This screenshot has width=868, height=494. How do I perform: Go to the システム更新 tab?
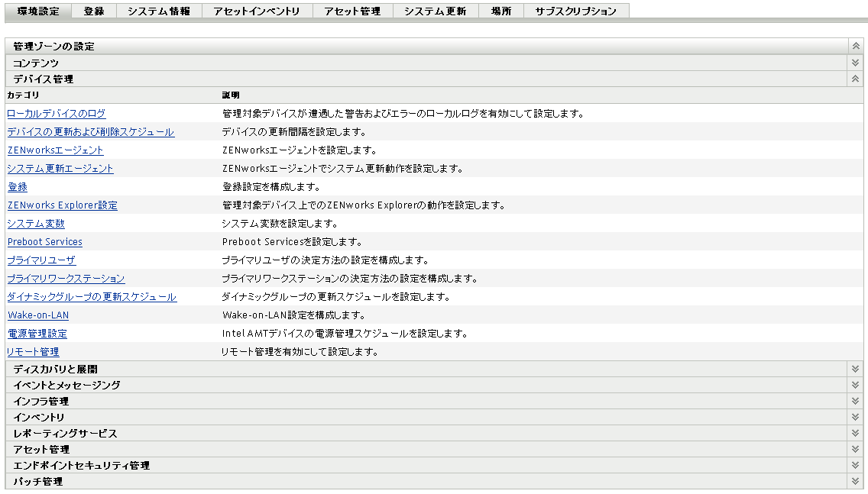point(435,11)
